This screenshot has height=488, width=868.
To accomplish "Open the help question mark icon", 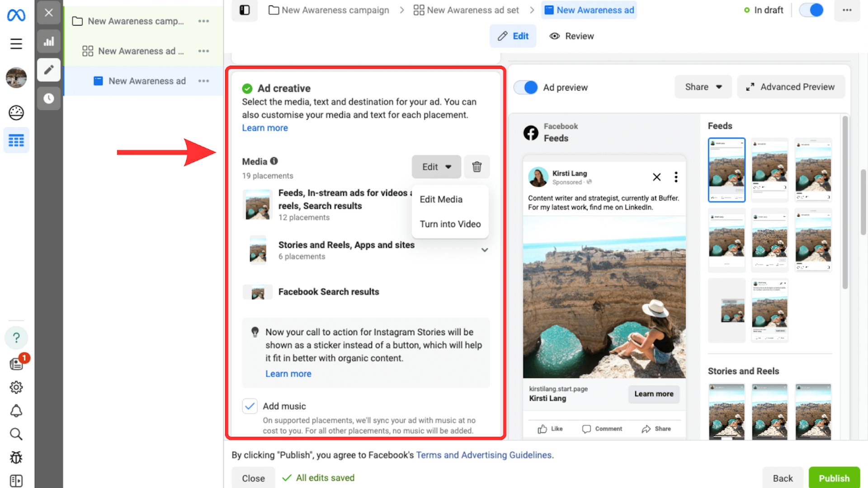I will click(x=16, y=338).
